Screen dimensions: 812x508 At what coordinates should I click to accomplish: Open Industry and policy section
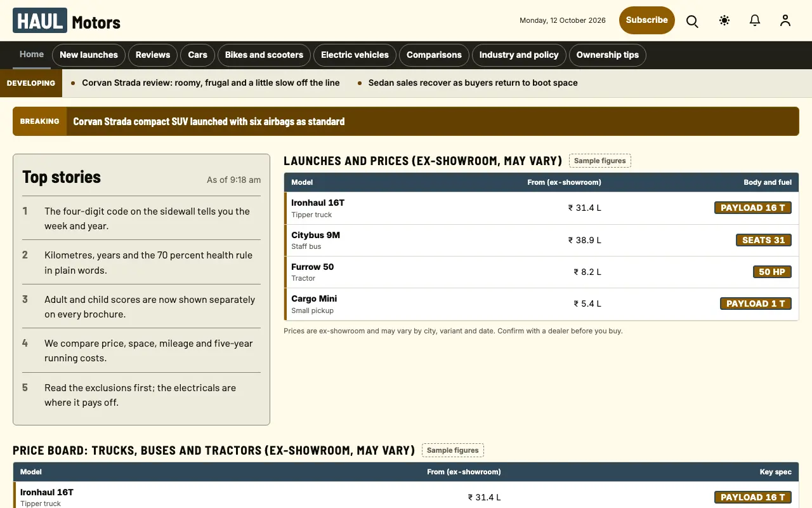coord(519,55)
